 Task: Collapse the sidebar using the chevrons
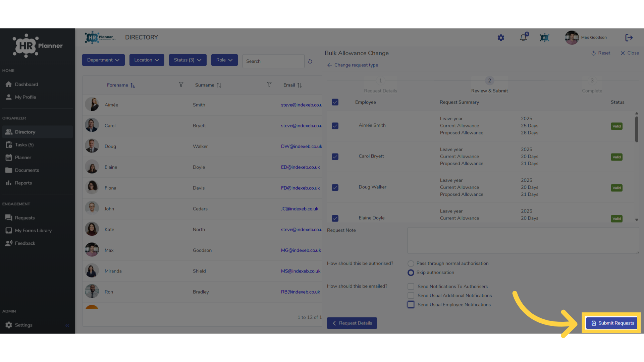tap(67, 325)
